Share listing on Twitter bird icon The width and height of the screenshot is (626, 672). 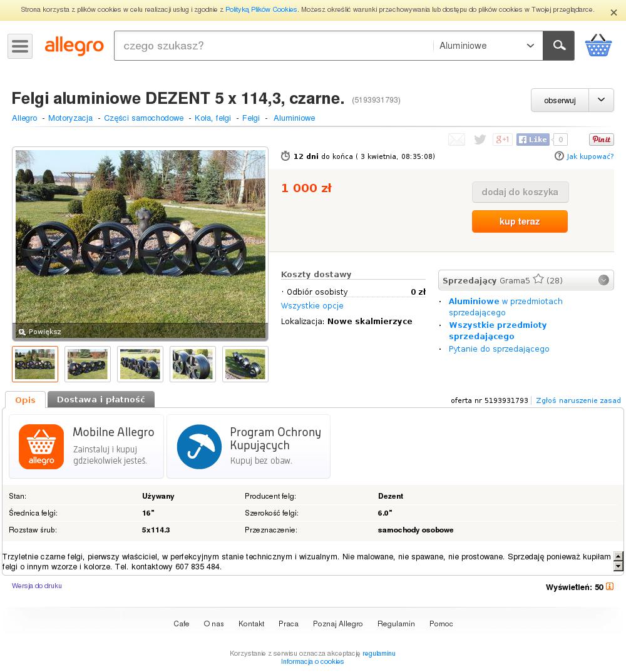coord(480,140)
